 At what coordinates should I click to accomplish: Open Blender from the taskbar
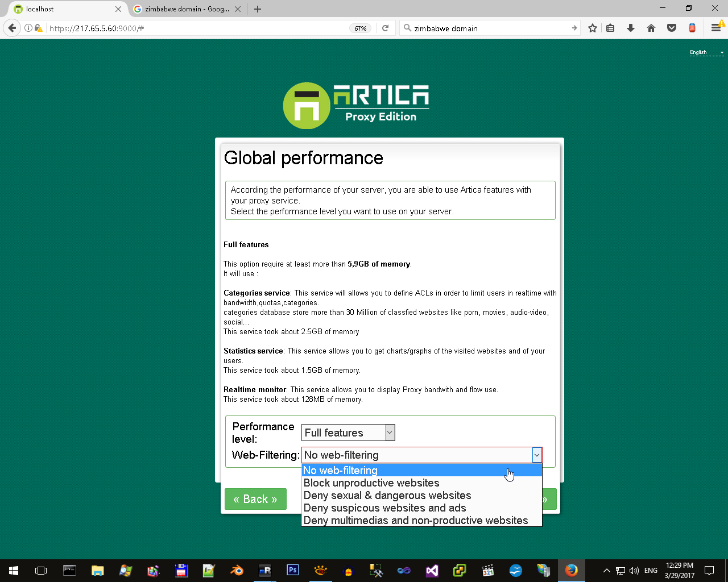tap(237, 570)
